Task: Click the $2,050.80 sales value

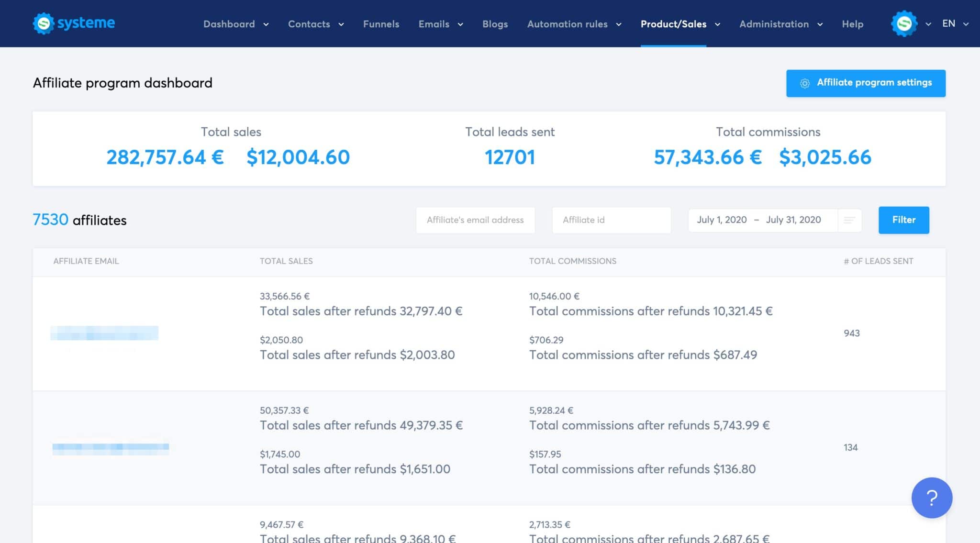Action: 281,340
